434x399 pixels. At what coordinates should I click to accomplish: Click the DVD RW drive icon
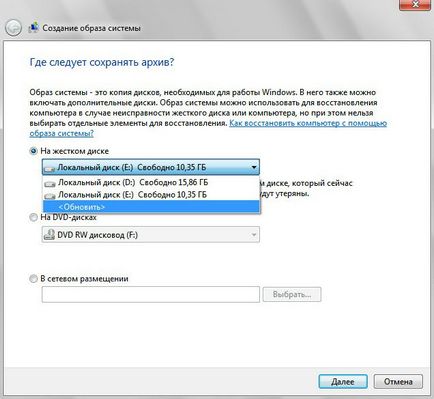coord(50,235)
